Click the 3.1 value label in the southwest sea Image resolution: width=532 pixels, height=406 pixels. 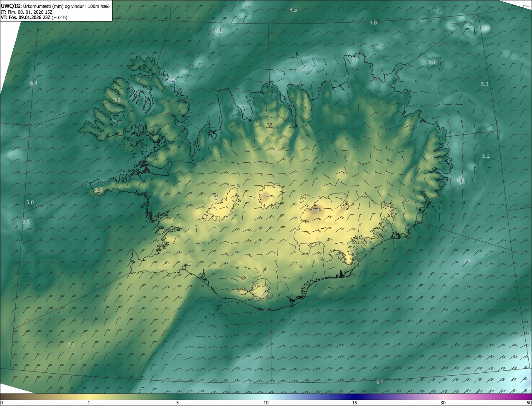[x=71, y=345]
